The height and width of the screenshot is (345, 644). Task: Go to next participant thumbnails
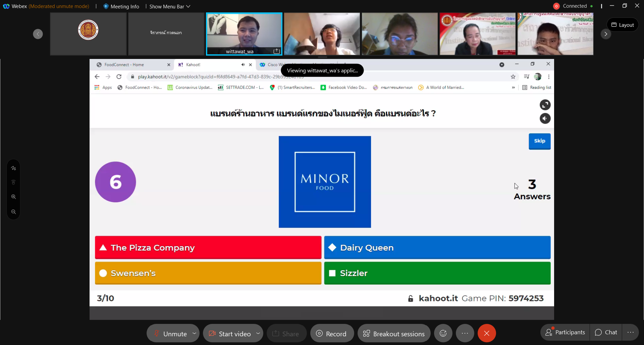pyautogui.click(x=605, y=34)
